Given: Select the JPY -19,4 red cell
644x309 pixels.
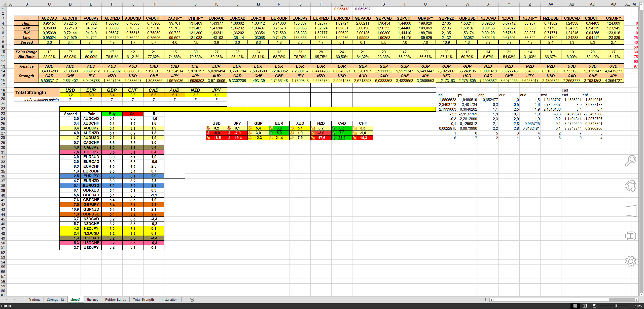Looking at the screenshot, I should coord(237,138).
